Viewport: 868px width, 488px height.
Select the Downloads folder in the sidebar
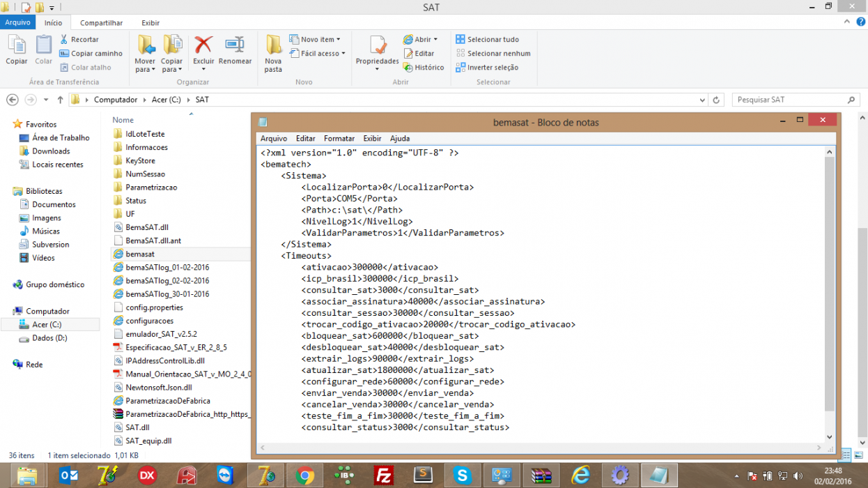coord(51,151)
